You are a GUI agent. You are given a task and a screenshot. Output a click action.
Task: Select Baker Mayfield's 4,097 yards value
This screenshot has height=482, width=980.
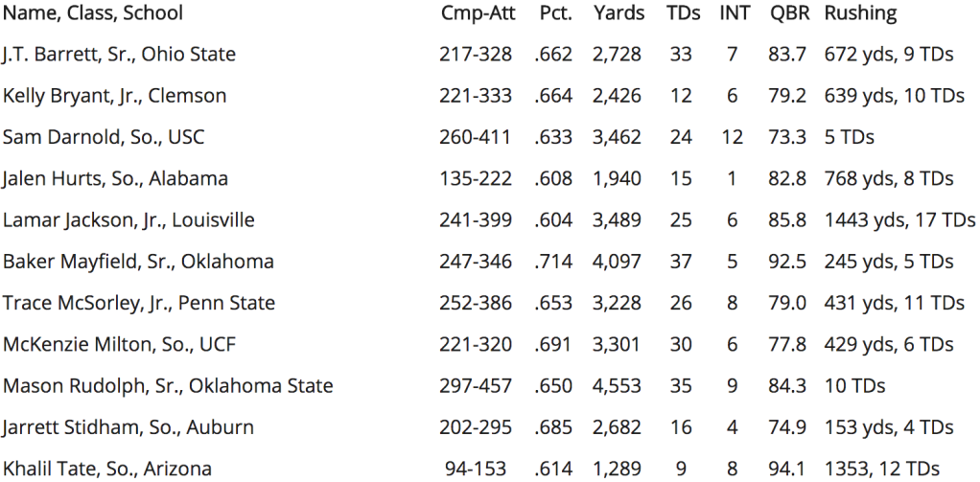[x=617, y=262]
